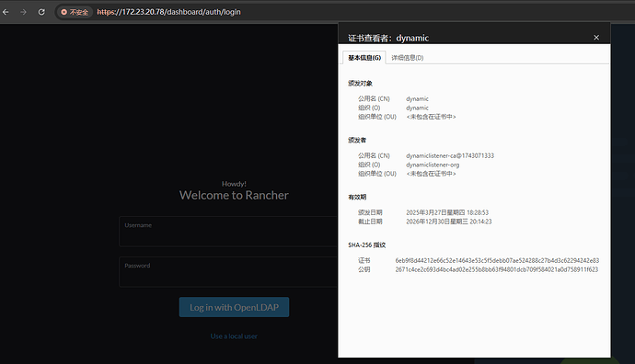
Task: Click the '颁发对象' section header
Action: tap(360, 84)
